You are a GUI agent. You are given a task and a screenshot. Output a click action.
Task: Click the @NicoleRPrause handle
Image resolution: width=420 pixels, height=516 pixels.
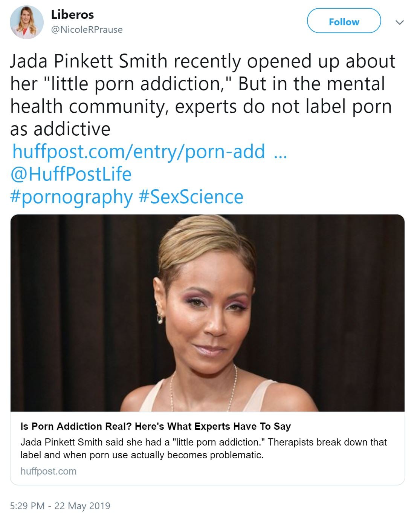point(87,30)
